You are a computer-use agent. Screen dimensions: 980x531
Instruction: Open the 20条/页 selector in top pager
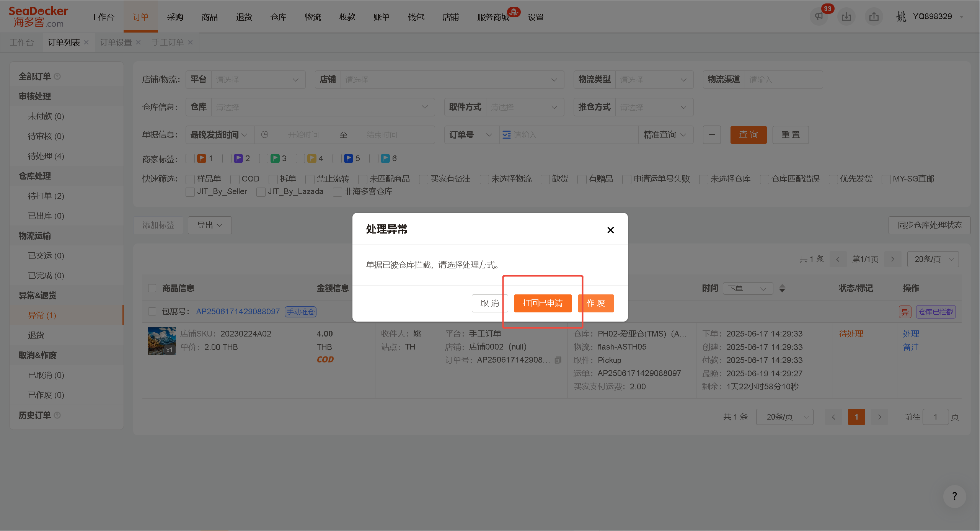933,259
